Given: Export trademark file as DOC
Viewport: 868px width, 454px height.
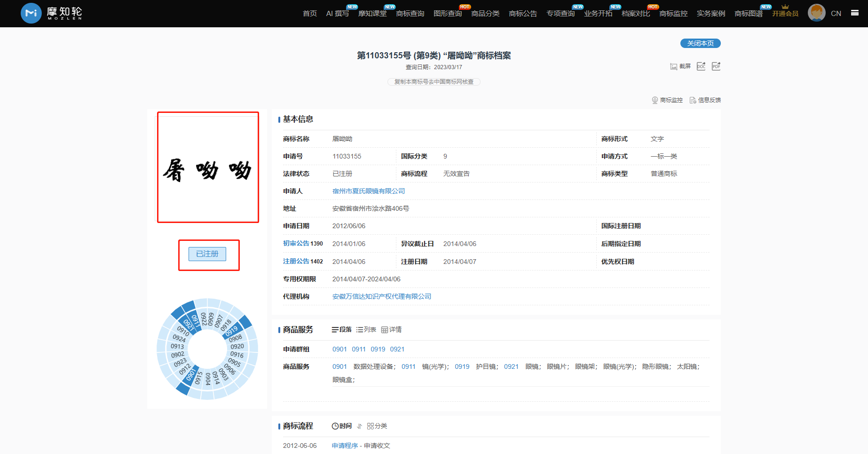Looking at the screenshot, I should (x=701, y=66).
